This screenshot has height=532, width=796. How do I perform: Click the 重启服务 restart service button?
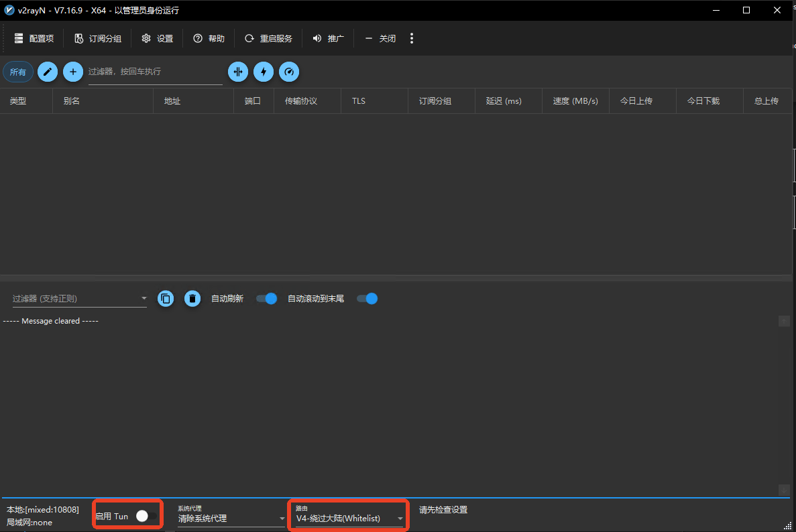(268, 39)
